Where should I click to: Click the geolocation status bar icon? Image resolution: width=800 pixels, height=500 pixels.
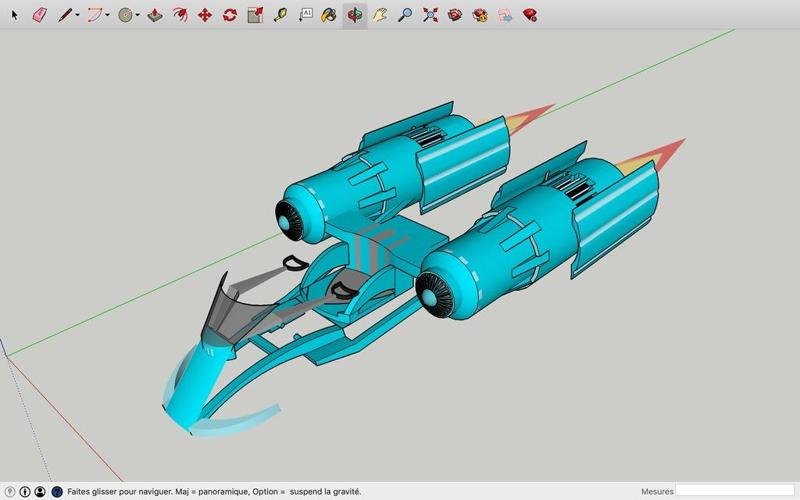[10, 492]
